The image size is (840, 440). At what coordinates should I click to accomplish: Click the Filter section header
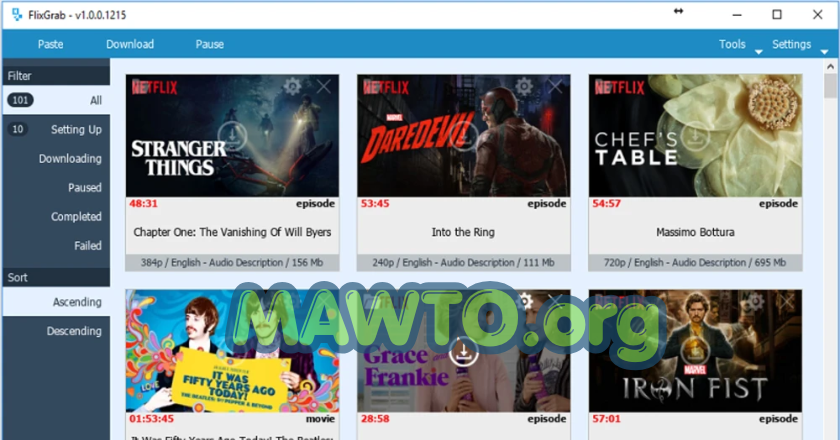pyautogui.click(x=56, y=76)
